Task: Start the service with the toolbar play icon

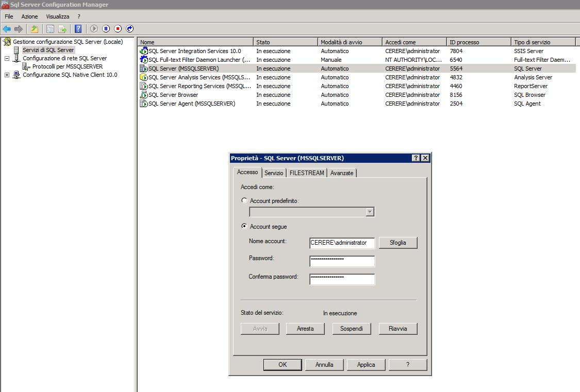Action: click(94, 29)
